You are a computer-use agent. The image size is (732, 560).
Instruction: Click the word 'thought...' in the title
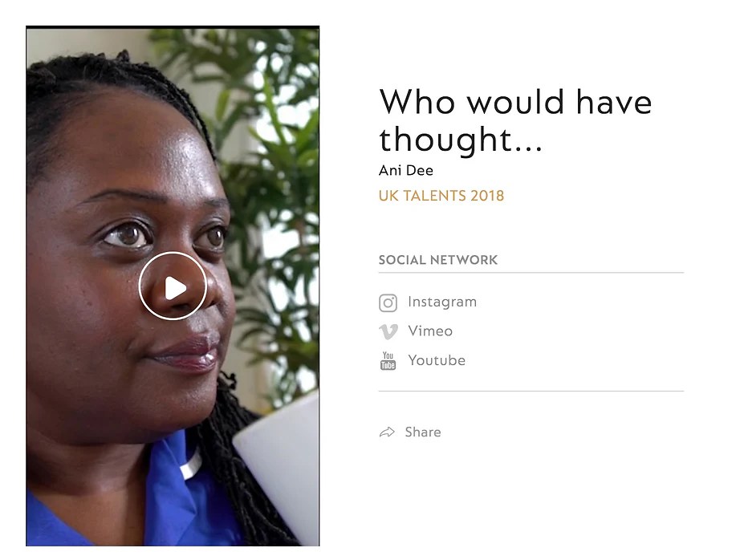460,140
